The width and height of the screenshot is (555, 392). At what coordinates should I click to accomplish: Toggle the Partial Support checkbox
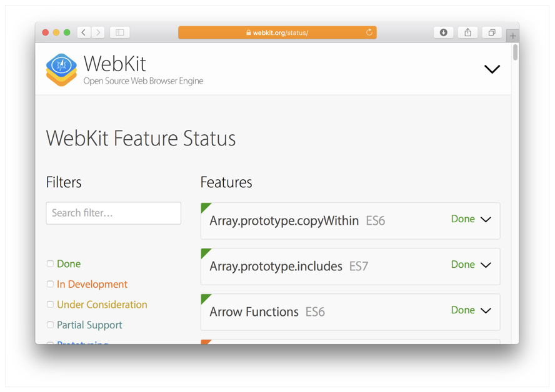[x=50, y=325]
